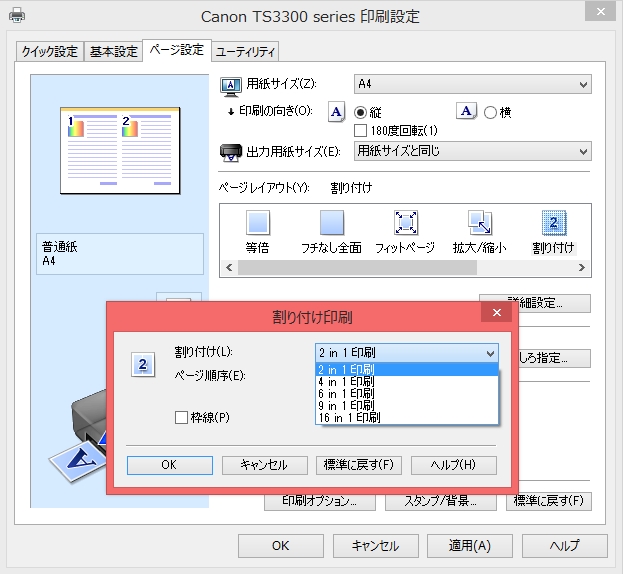Click 適用(A) button

coord(470,546)
